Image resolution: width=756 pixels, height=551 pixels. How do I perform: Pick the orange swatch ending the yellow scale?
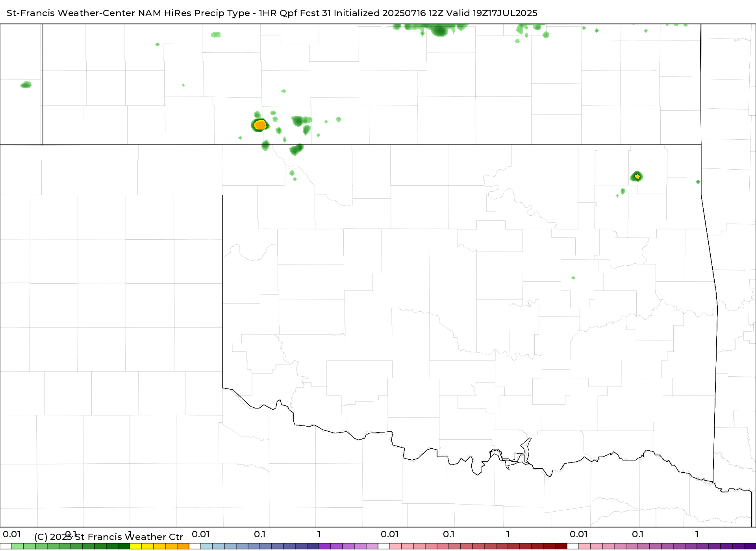183,546
